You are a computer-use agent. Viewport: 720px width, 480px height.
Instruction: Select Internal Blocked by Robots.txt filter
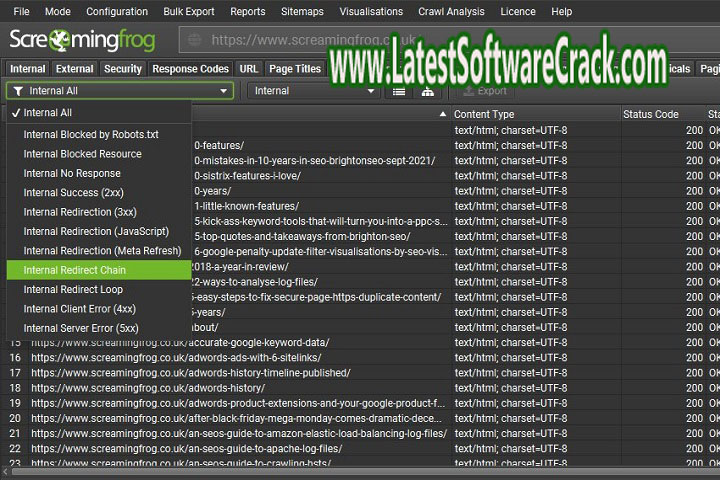coord(99,135)
